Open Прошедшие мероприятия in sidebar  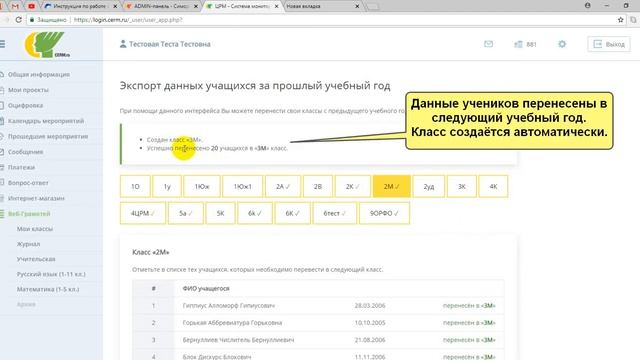[48, 136]
